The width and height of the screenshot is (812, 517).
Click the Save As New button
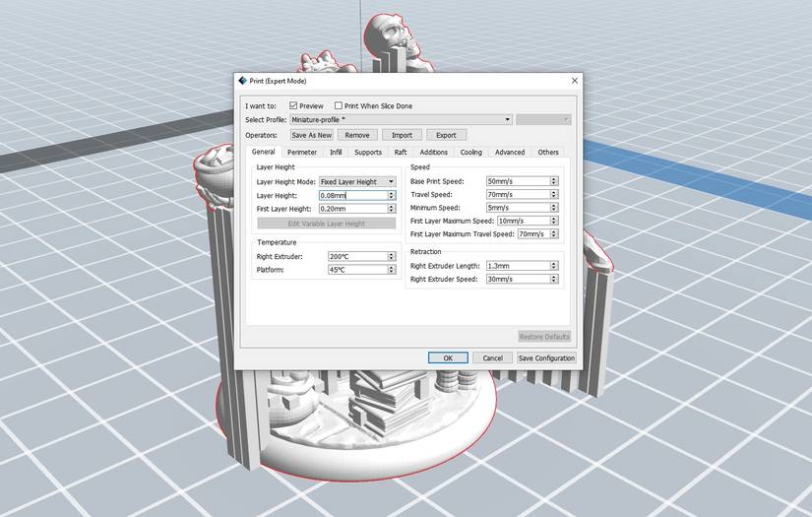pos(311,135)
